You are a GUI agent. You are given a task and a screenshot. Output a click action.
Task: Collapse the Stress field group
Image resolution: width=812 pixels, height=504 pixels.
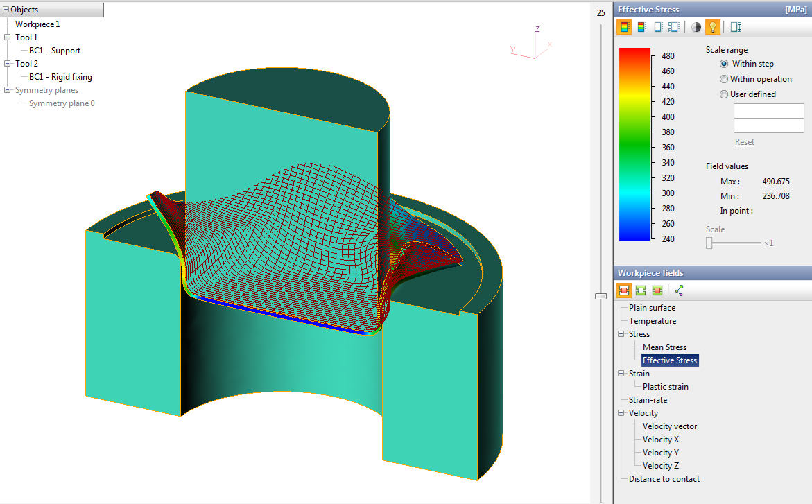tap(622, 334)
